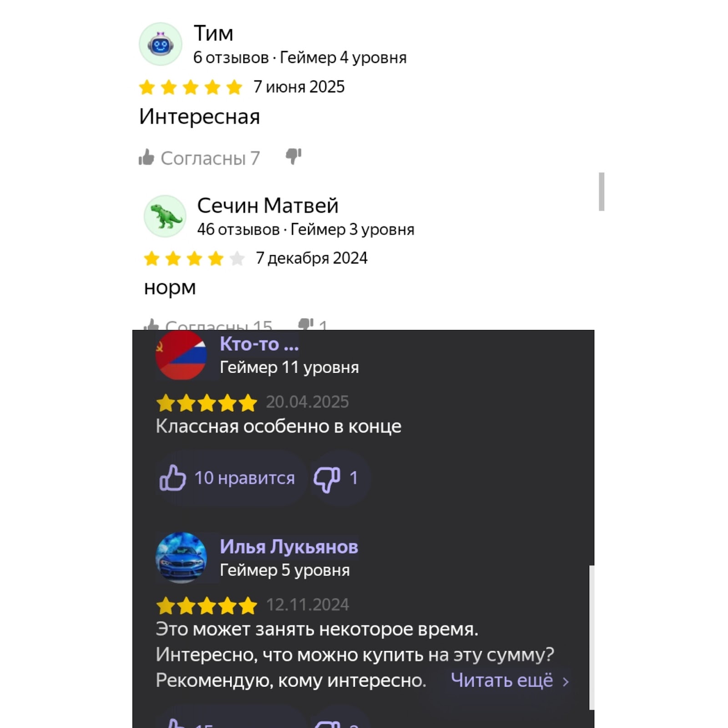Click the thumbs-up icon on Тим's review

coord(147,157)
